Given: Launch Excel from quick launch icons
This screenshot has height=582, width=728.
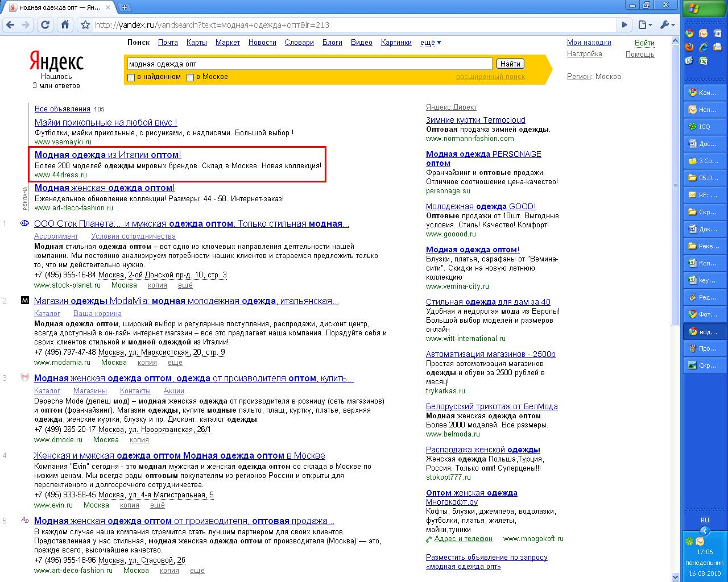Looking at the screenshot, I should coord(703,60).
